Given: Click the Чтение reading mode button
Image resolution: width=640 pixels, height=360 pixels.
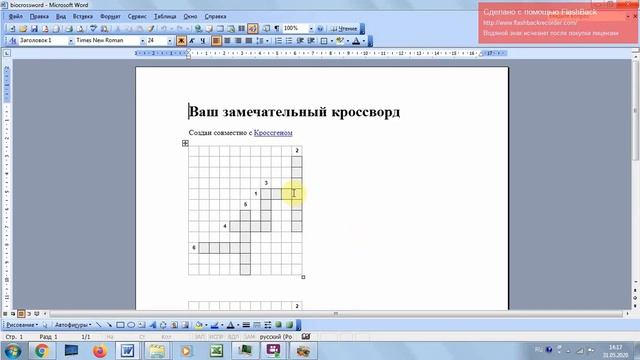Looking at the screenshot, I should click(344, 29).
